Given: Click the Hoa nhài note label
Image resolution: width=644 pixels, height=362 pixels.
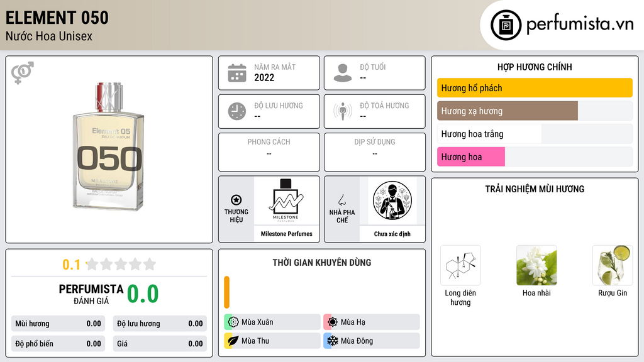Looking at the screenshot, I should [536, 293].
